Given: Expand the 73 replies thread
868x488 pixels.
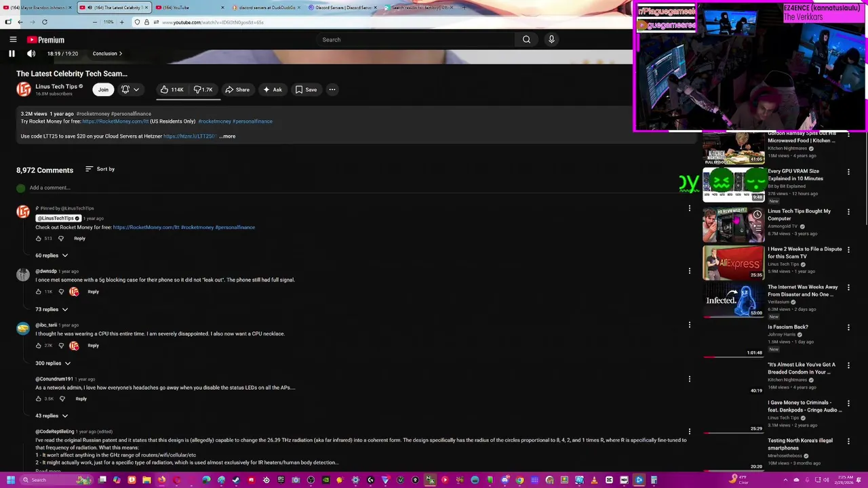Looking at the screenshot, I should click(x=52, y=309).
